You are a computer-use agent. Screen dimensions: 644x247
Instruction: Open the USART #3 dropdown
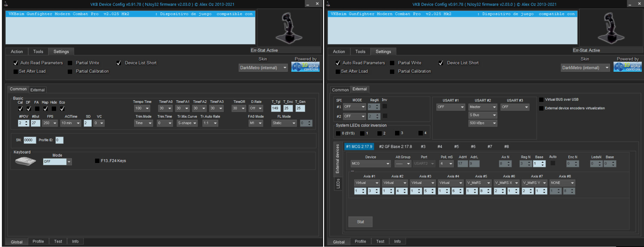[x=515, y=107]
